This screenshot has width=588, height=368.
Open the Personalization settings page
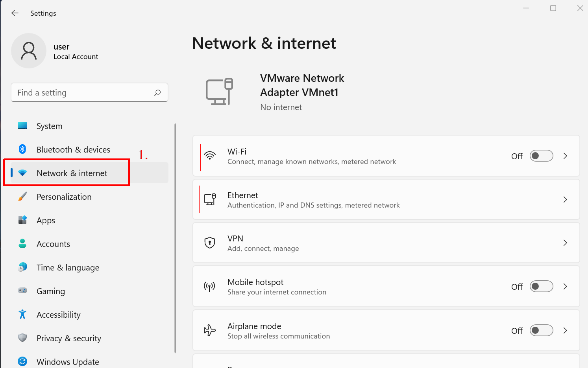64,197
